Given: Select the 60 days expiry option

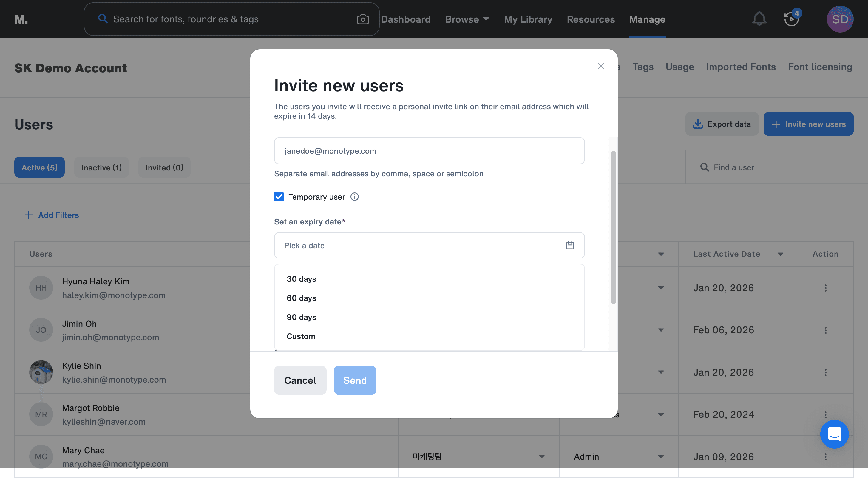Looking at the screenshot, I should click(x=301, y=298).
